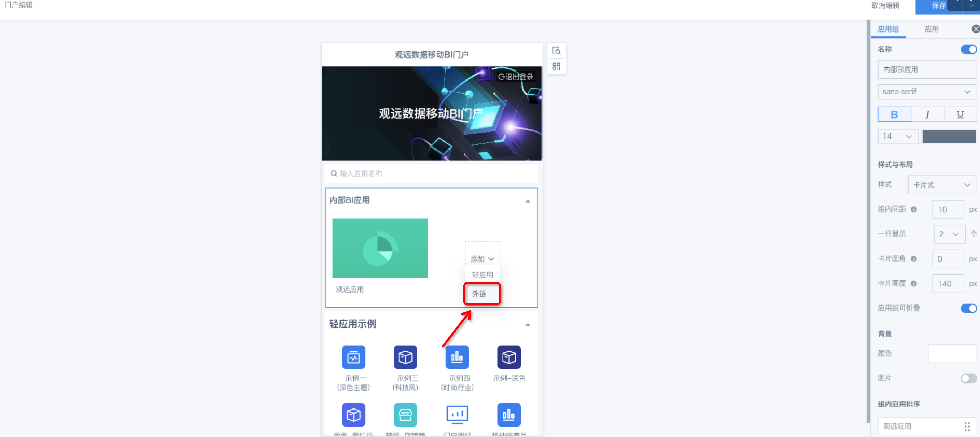The height and width of the screenshot is (437, 980).
Task: Toggle bold text formatting
Action: 894,114
